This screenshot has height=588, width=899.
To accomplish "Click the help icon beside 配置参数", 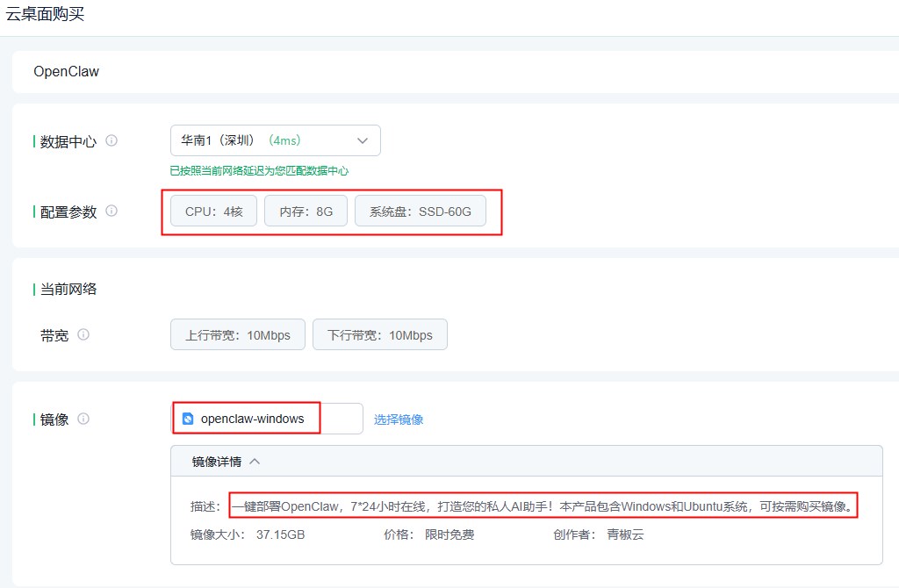I will 111,211.
